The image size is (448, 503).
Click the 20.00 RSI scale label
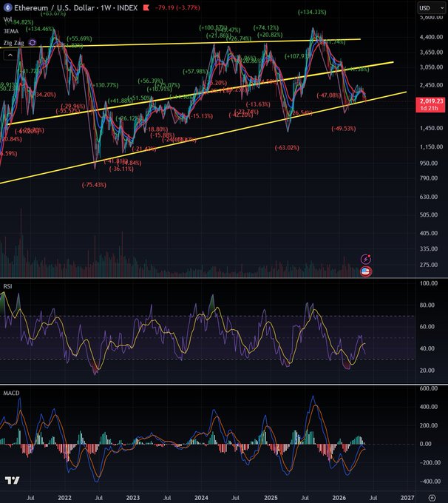[427, 370]
